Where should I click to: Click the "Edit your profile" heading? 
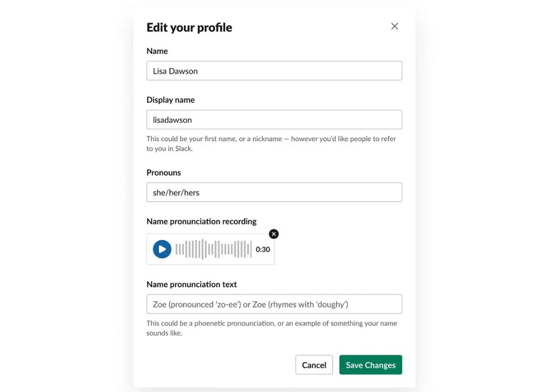pos(190,28)
